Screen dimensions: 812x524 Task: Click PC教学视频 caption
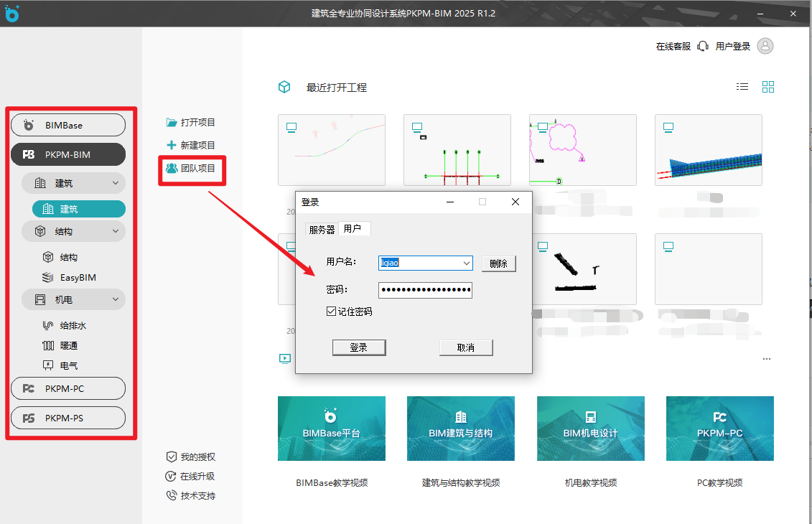pos(720,482)
